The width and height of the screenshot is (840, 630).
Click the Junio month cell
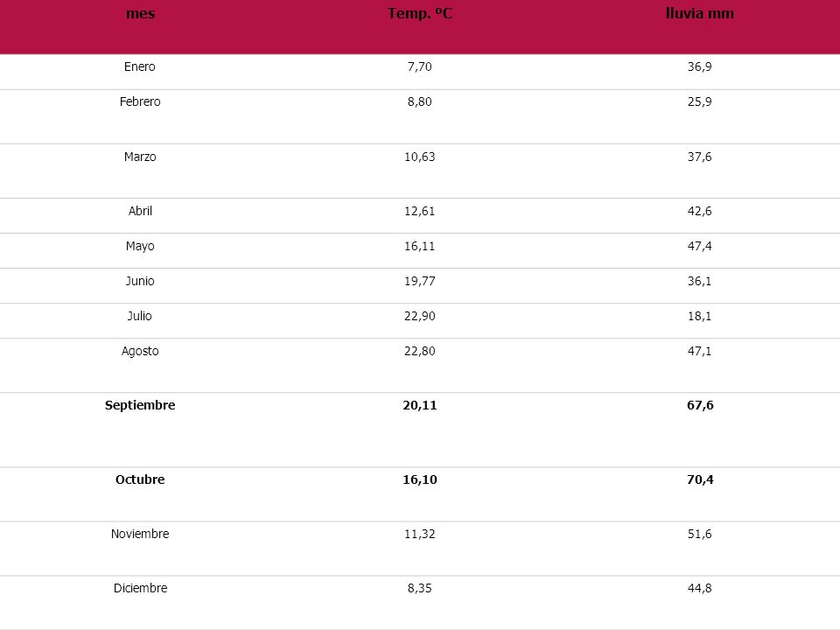point(140,281)
